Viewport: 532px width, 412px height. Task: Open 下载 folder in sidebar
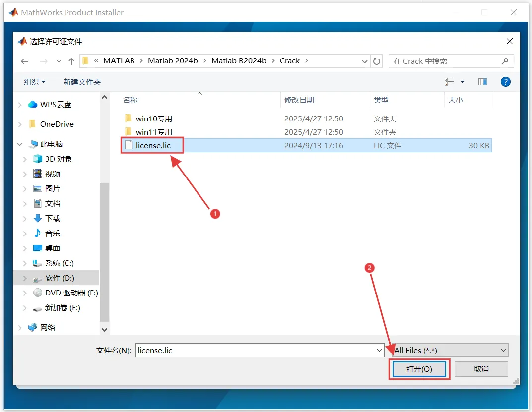coord(53,218)
